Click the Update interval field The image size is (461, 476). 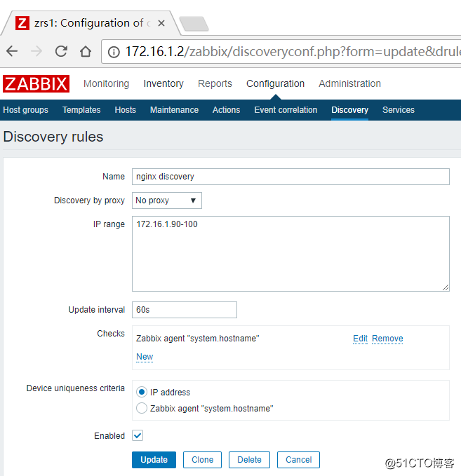(184, 310)
